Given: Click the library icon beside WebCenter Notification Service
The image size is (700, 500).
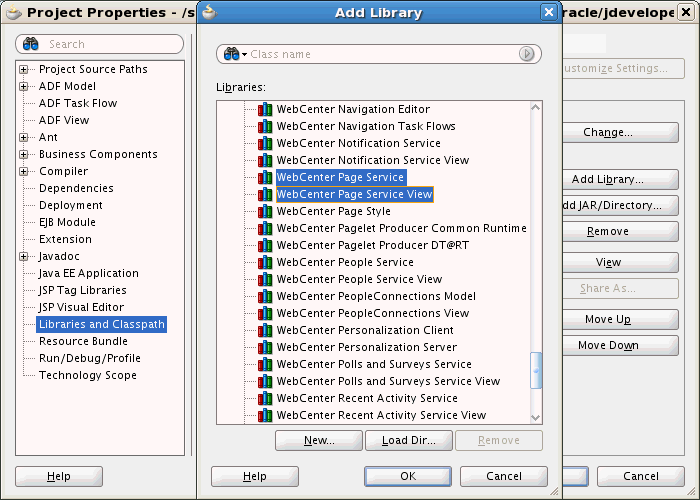Looking at the screenshot, I should (x=265, y=143).
